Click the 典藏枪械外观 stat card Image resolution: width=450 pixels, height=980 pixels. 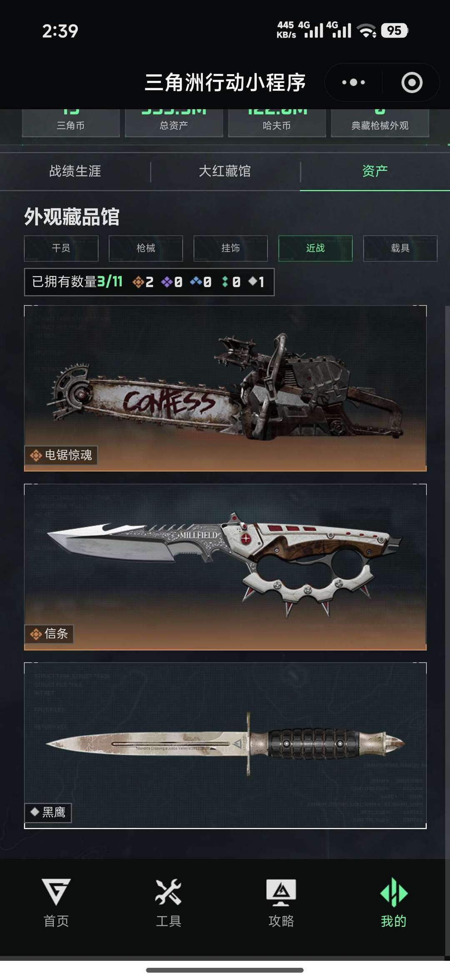tap(380, 123)
